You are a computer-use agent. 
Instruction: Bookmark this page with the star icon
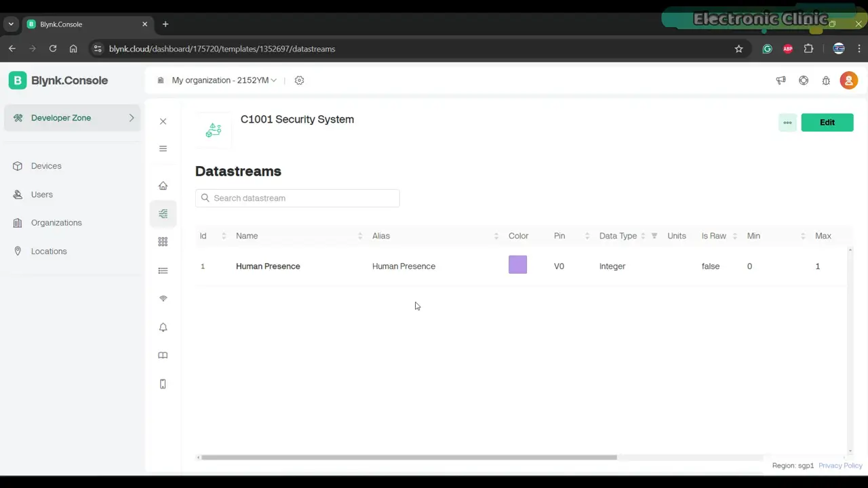tap(739, 49)
